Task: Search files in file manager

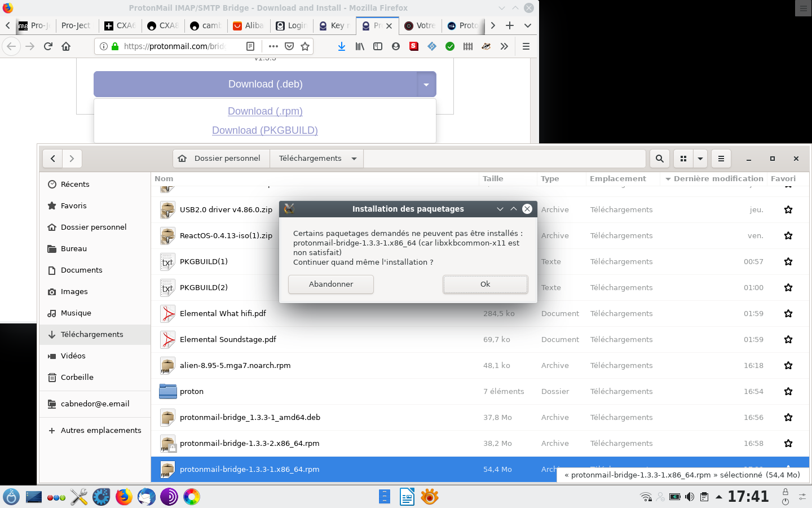Action: coord(660,159)
